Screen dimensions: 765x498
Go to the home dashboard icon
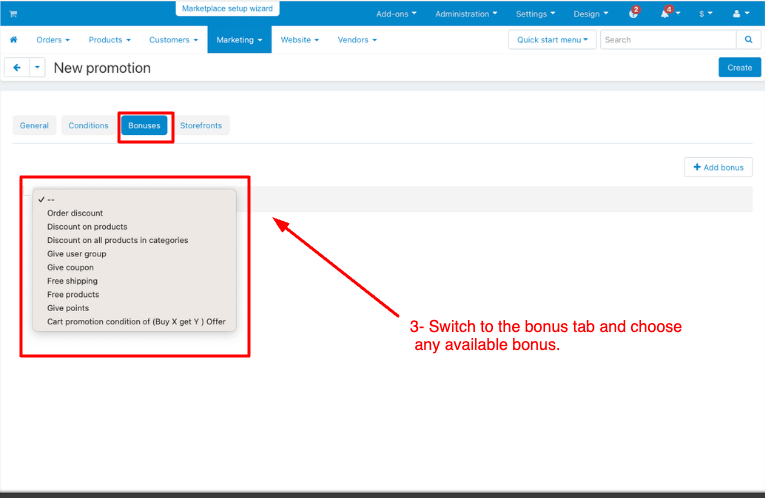[14, 40]
